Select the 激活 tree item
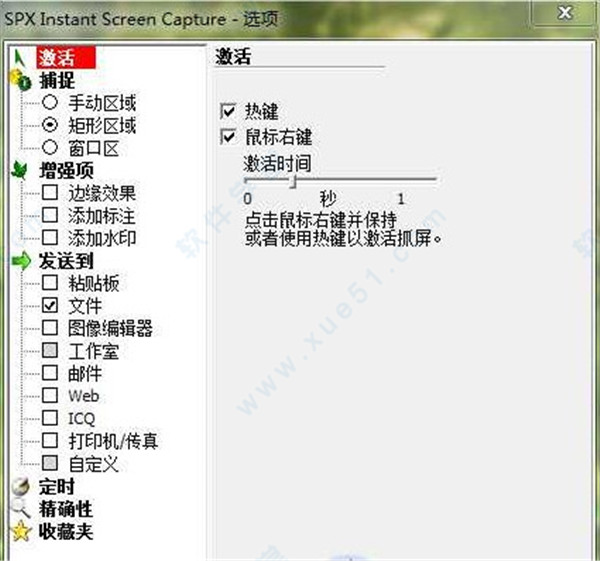Viewport: 600px width, 561px height. click(x=66, y=58)
